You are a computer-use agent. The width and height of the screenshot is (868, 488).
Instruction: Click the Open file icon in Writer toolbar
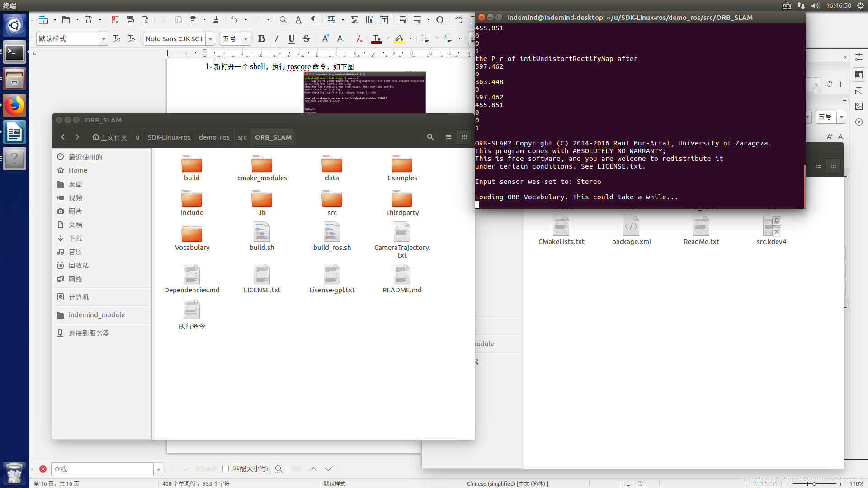[66, 20]
